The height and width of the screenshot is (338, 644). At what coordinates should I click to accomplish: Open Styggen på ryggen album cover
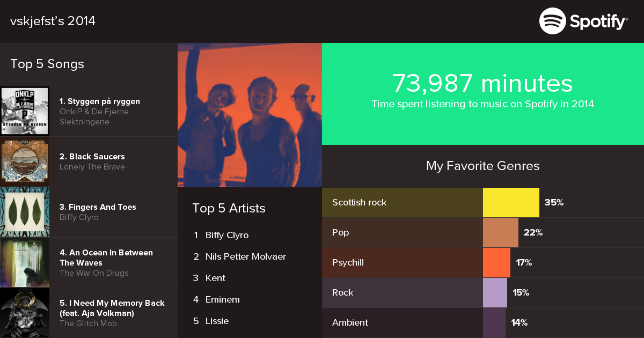[25, 111]
